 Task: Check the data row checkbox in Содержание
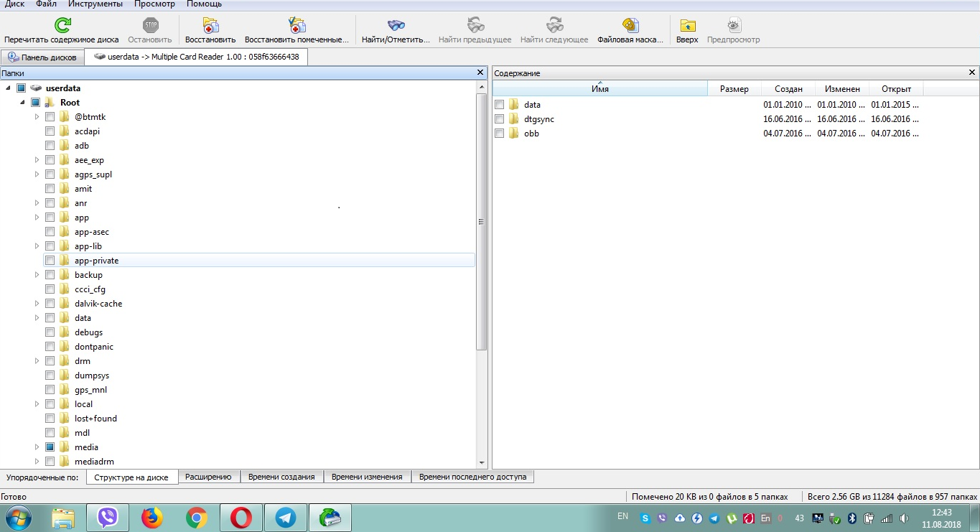click(x=500, y=105)
